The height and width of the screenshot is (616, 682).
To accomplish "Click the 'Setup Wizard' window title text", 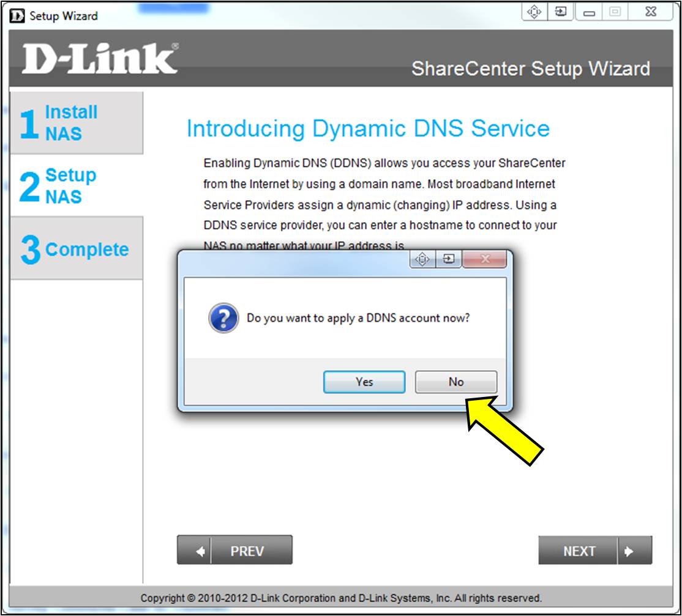I will pyautogui.click(x=64, y=16).
